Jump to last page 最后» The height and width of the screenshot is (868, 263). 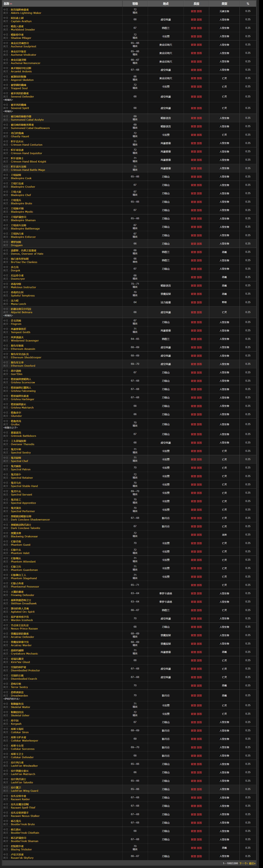pyautogui.click(x=252, y=863)
